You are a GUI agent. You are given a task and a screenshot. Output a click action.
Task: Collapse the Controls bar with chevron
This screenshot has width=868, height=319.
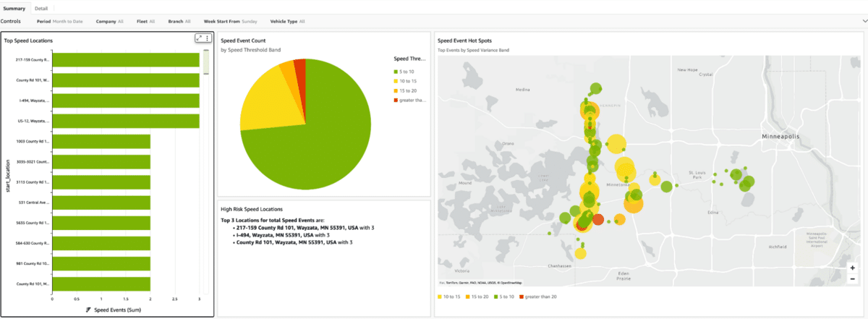pyautogui.click(x=856, y=22)
